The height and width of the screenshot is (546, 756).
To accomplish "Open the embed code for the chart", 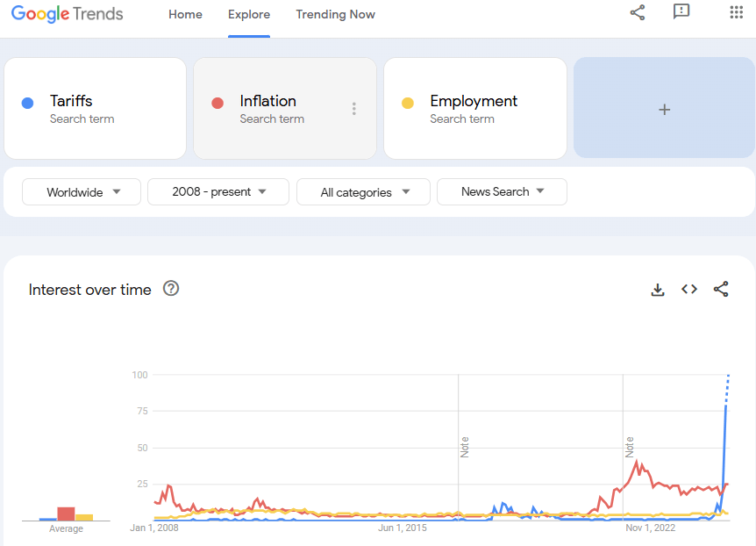I will (689, 289).
